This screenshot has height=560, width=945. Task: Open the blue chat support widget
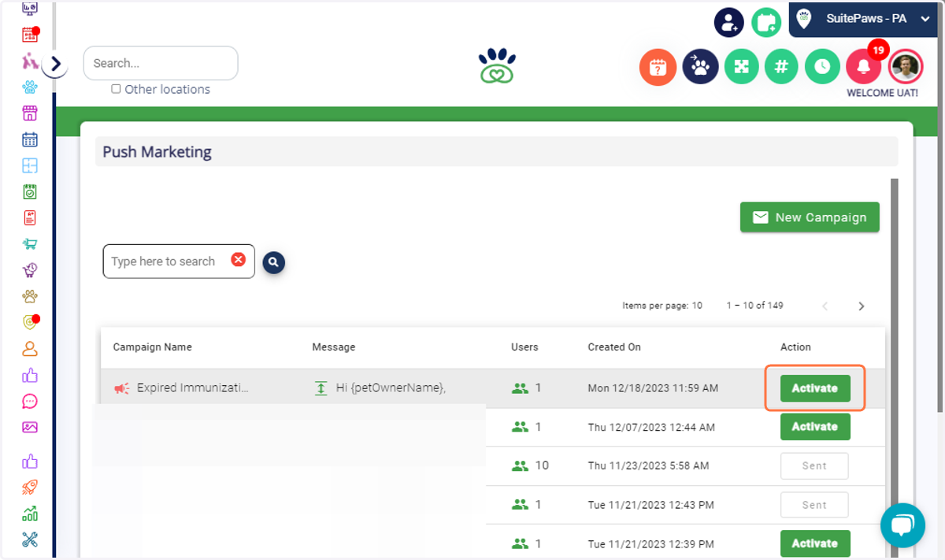click(902, 525)
